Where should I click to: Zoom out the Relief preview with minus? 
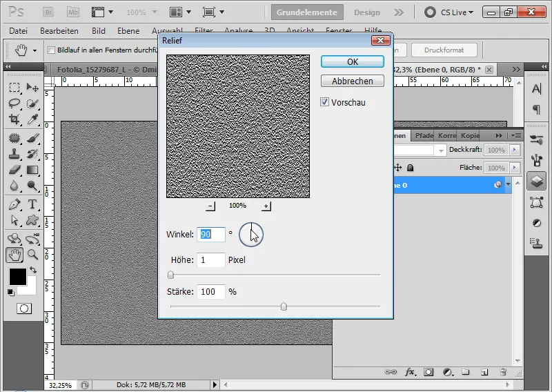click(210, 206)
